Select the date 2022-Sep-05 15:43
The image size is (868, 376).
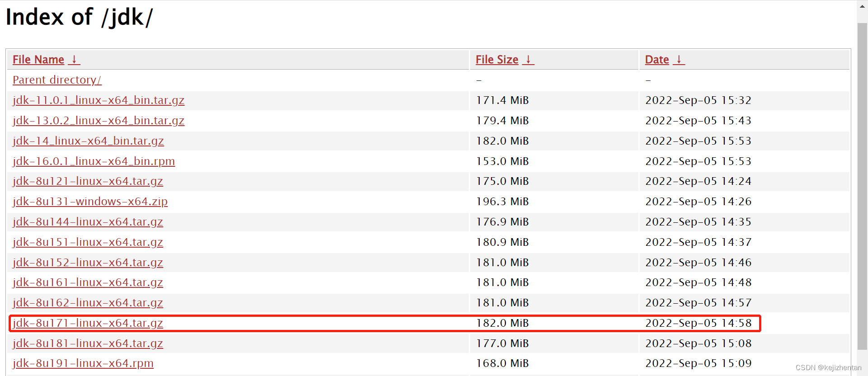698,121
